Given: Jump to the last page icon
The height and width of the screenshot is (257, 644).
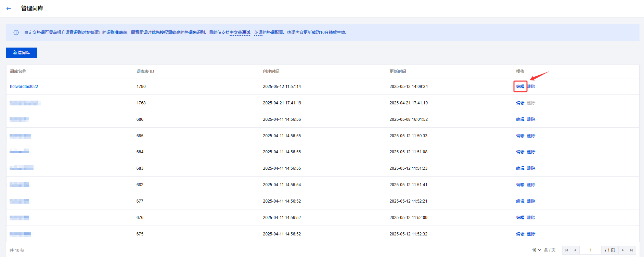Looking at the screenshot, I should pyautogui.click(x=631, y=250).
